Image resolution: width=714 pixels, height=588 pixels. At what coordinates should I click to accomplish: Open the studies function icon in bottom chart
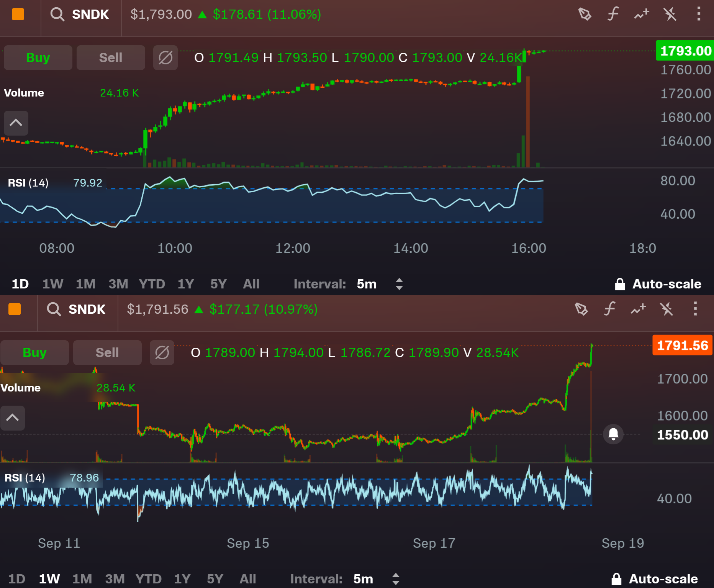pyautogui.click(x=609, y=309)
